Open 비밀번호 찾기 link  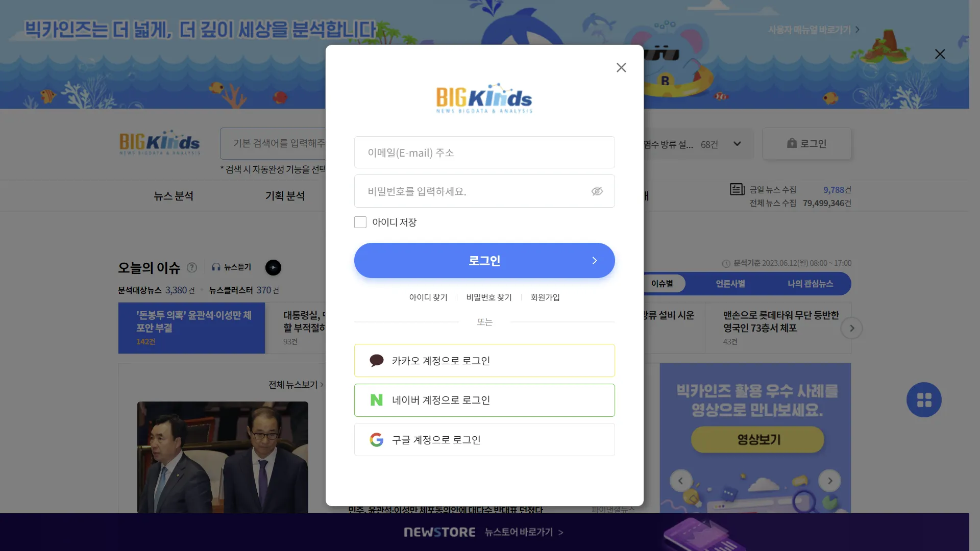point(489,297)
